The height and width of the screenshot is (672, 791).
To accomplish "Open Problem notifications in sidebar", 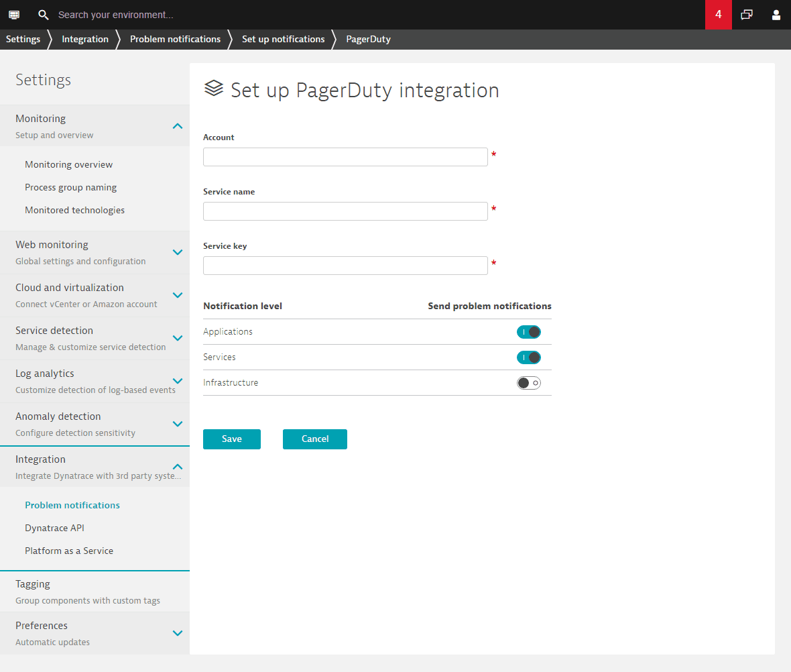I will (72, 505).
